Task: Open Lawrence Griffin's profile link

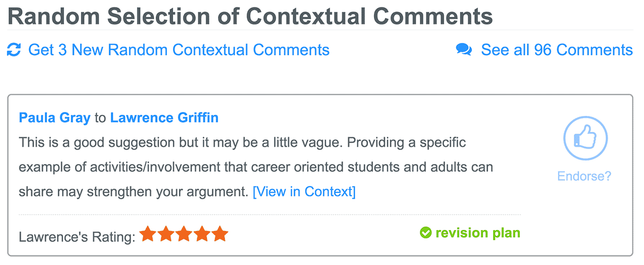Action: pos(164,118)
